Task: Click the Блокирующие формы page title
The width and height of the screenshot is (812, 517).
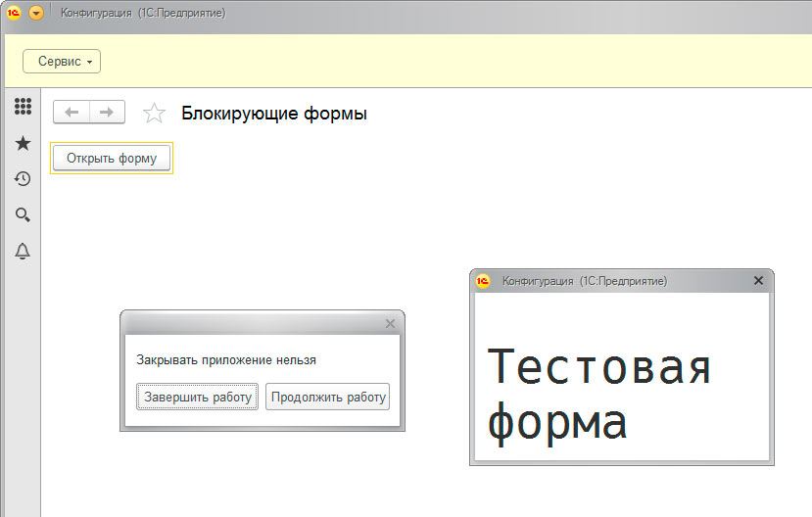Action: 274,114
